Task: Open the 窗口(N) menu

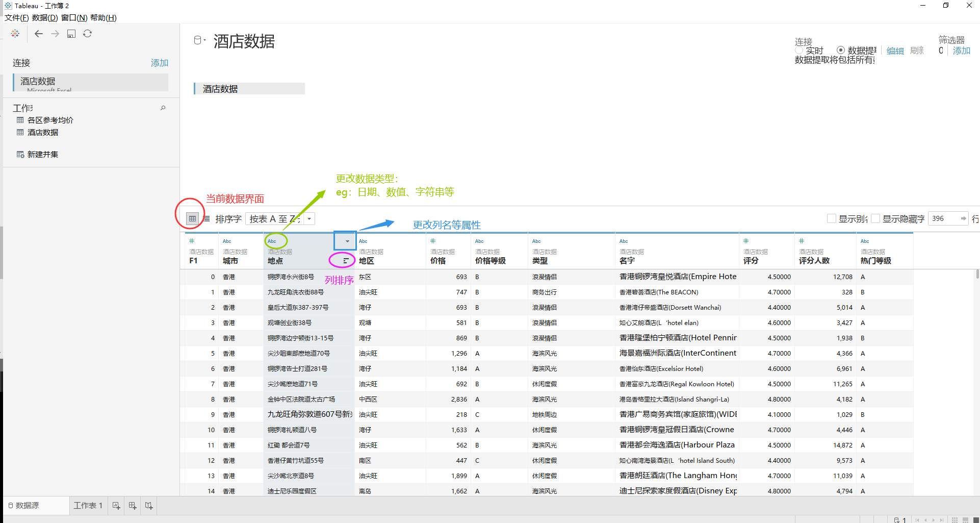Action: (x=74, y=18)
